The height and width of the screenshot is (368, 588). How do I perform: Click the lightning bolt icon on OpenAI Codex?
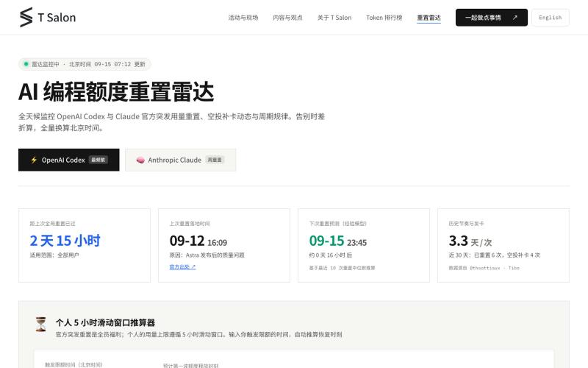[x=34, y=160]
